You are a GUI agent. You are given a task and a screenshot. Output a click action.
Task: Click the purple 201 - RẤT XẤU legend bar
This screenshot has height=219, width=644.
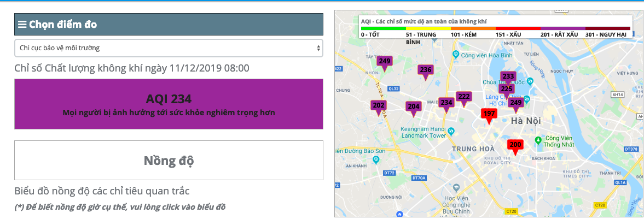(x=562, y=29)
